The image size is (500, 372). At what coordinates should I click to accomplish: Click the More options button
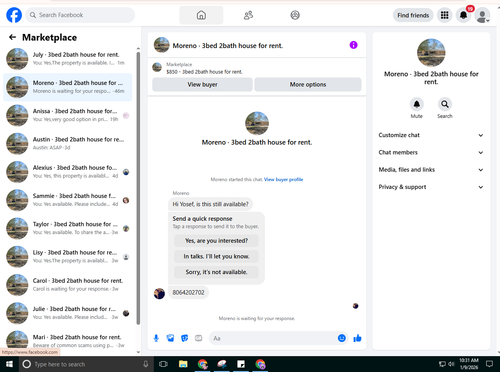[308, 85]
